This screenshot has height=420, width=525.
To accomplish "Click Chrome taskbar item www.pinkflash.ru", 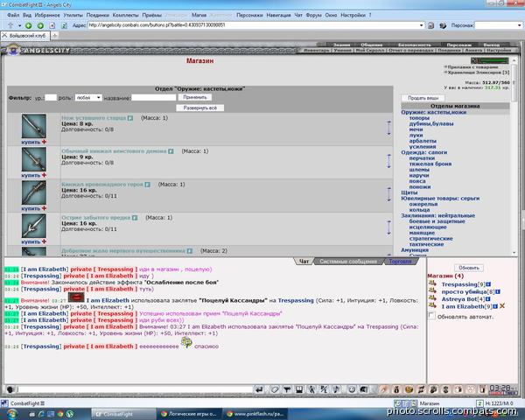I will click(x=255, y=414).
